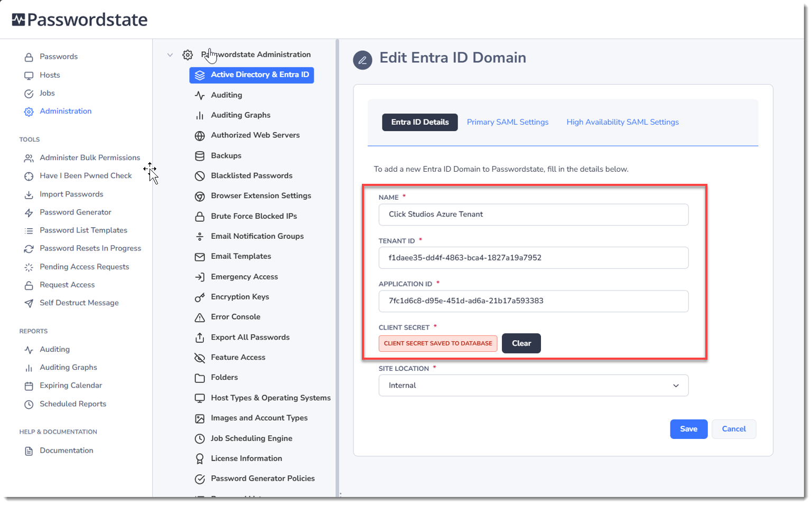
Task: Open Host Types & Operating Systems
Action: [x=270, y=398]
